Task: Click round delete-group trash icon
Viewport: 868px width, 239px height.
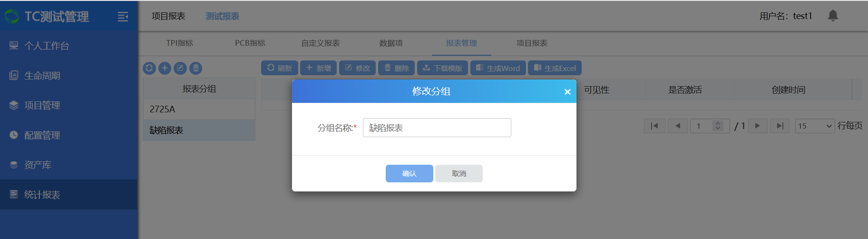Action: [195, 68]
